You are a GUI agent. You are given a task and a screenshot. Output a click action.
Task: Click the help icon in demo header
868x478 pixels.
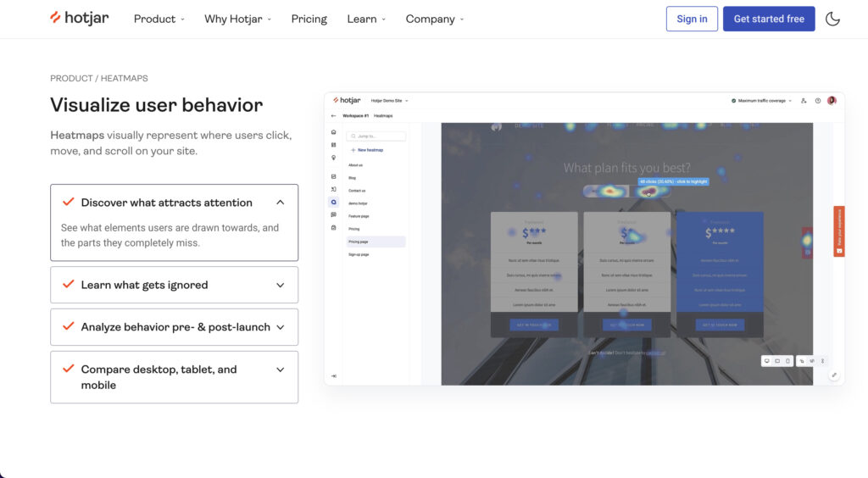tap(818, 100)
